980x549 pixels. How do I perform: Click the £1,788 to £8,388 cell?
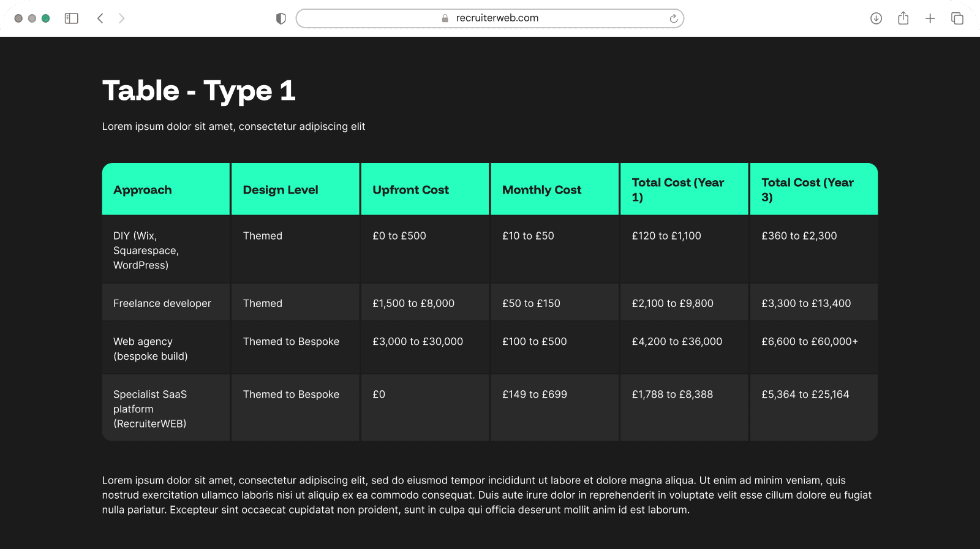tap(684, 408)
